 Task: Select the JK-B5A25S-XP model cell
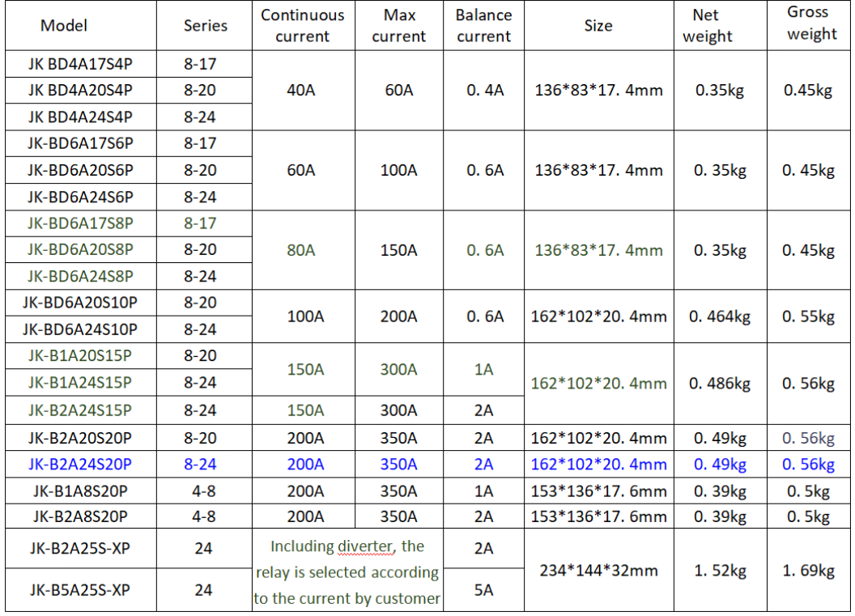click(x=80, y=590)
